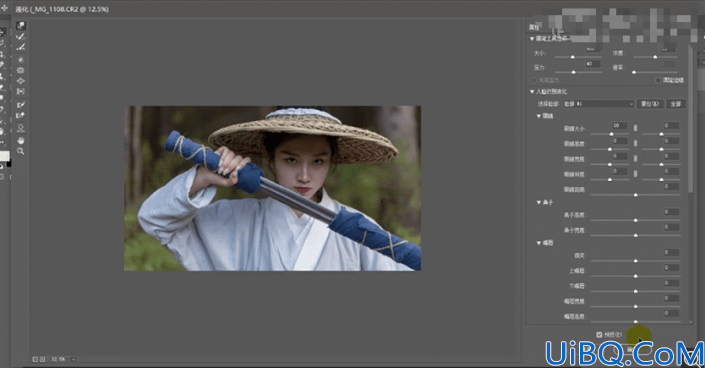Click the 微笑 value field
The height and width of the screenshot is (368, 705).
tap(671, 252)
